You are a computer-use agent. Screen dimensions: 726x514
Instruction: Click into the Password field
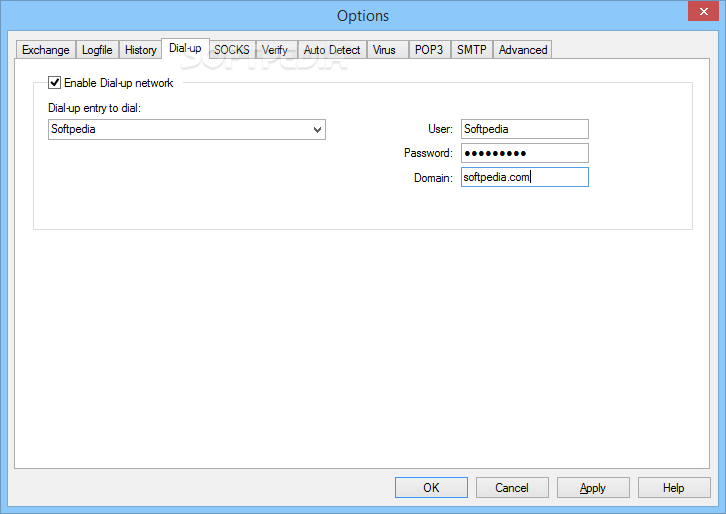point(525,153)
